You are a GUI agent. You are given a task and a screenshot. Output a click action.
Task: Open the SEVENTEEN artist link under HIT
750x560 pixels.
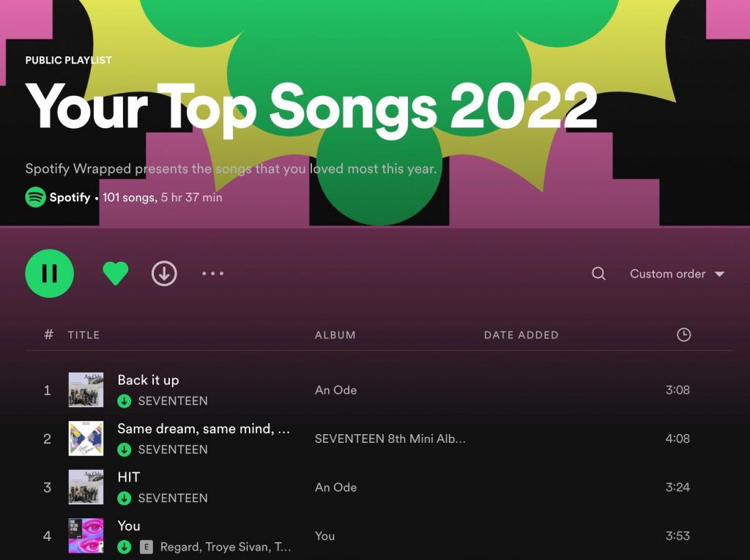(x=173, y=498)
